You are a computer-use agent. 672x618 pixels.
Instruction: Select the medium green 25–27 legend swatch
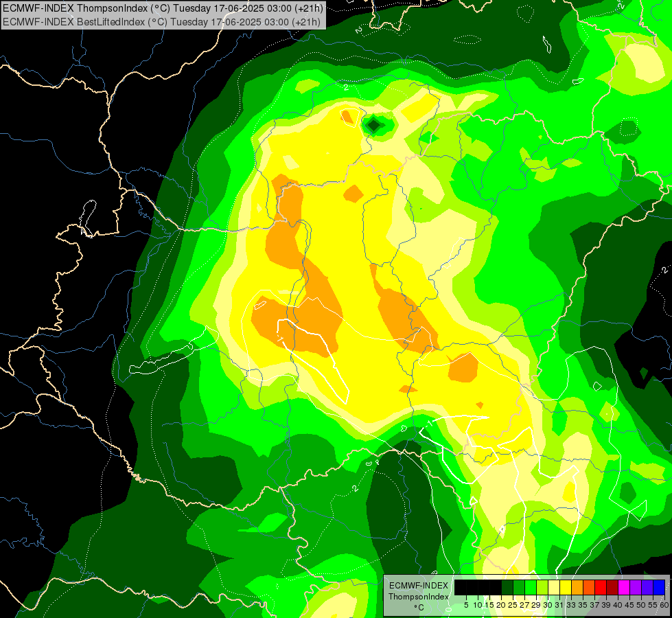pos(519,587)
